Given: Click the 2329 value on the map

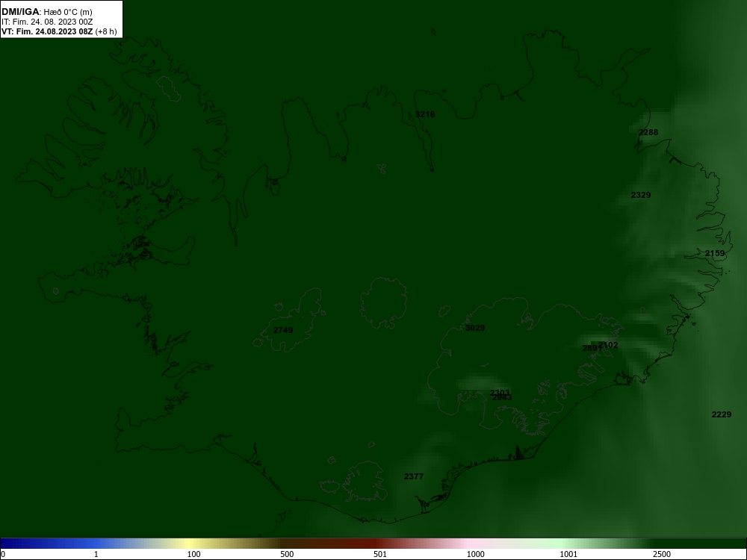Looking at the screenshot, I should pos(641,195).
